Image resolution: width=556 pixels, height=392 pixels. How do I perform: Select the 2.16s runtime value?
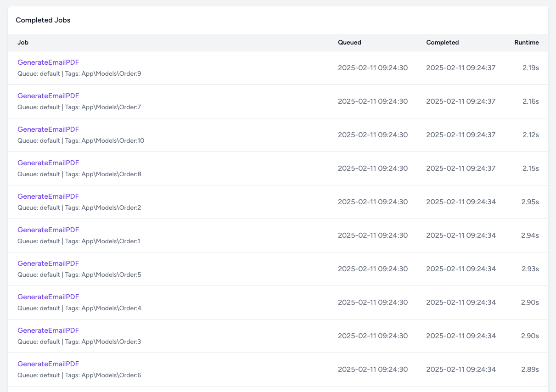[531, 101]
